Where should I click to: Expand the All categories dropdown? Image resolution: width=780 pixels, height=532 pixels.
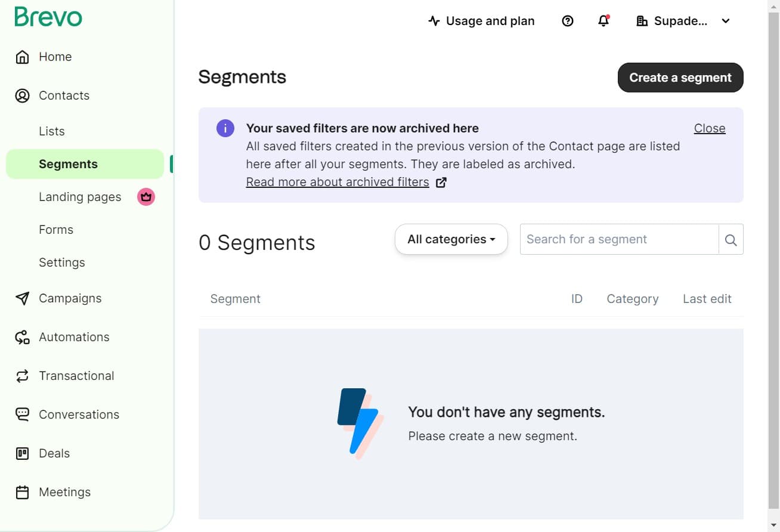click(451, 239)
